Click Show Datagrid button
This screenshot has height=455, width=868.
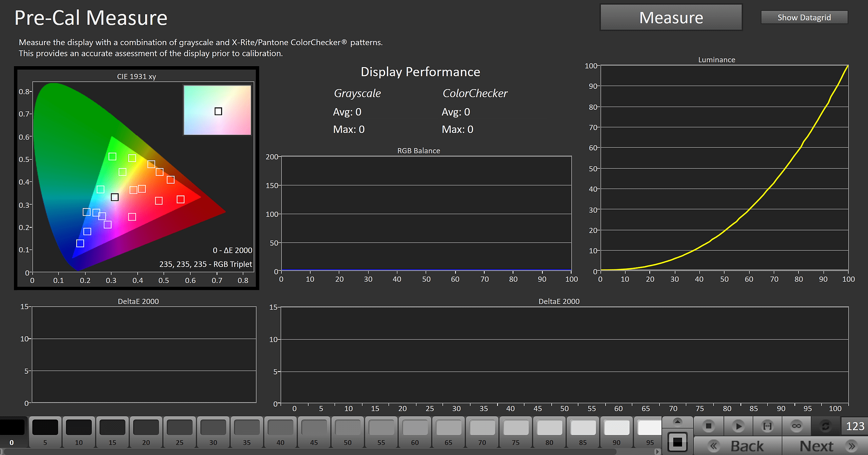tap(804, 18)
